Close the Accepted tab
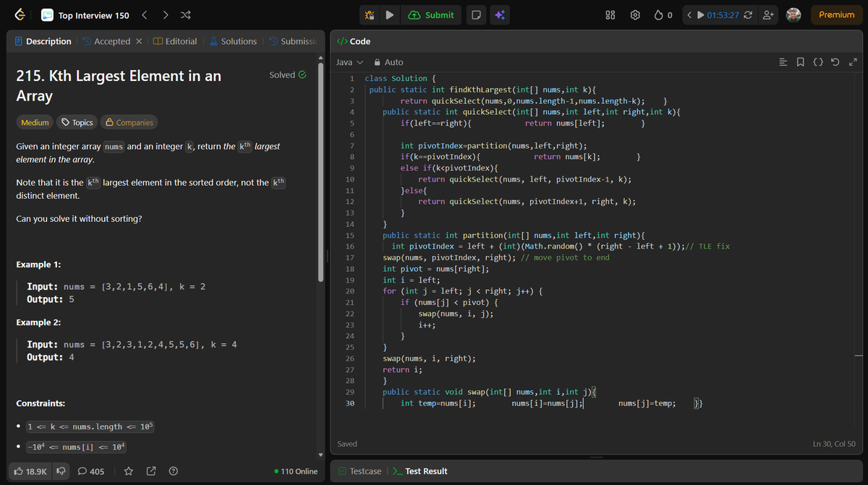The width and height of the screenshot is (868, 485). (x=139, y=41)
